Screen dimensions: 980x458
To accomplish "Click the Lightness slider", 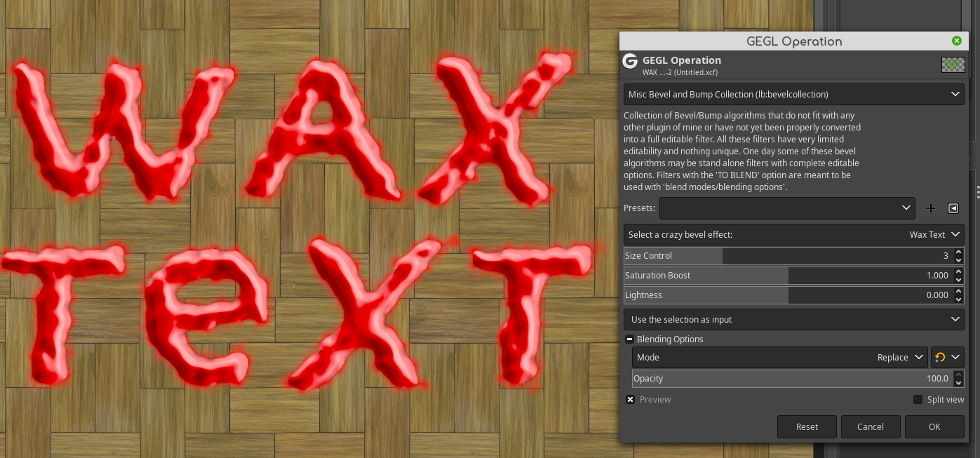I will click(x=787, y=295).
